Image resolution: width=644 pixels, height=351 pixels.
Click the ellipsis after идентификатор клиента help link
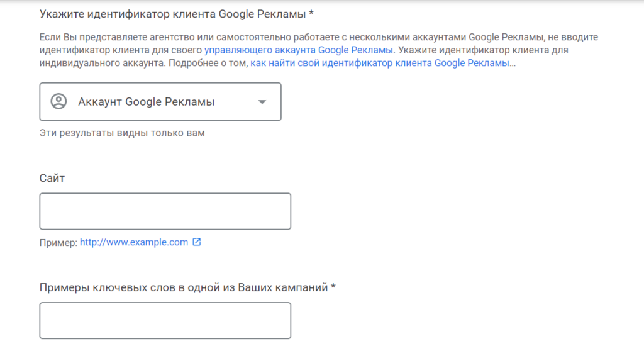513,64
